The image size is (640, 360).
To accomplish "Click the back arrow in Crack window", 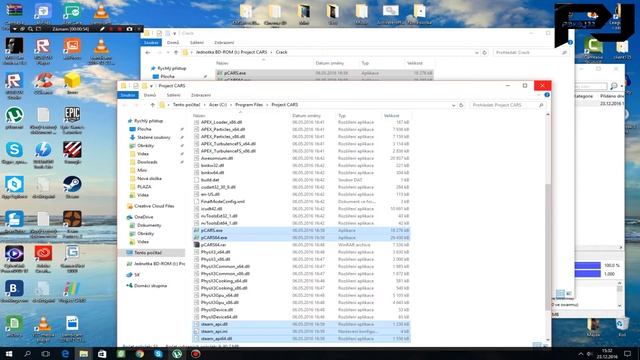I will (148, 52).
